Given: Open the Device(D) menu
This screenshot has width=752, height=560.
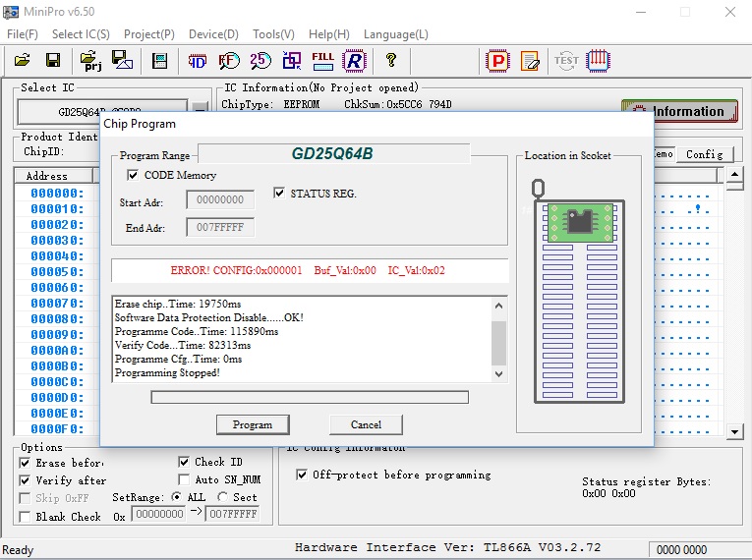Looking at the screenshot, I should [213, 34].
